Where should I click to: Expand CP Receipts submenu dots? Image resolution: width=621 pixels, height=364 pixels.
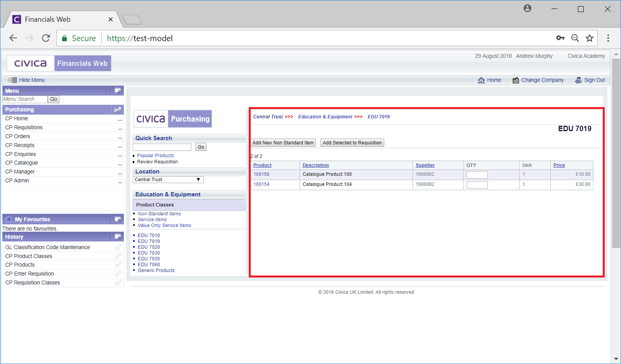pyautogui.click(x=120, y=147)
